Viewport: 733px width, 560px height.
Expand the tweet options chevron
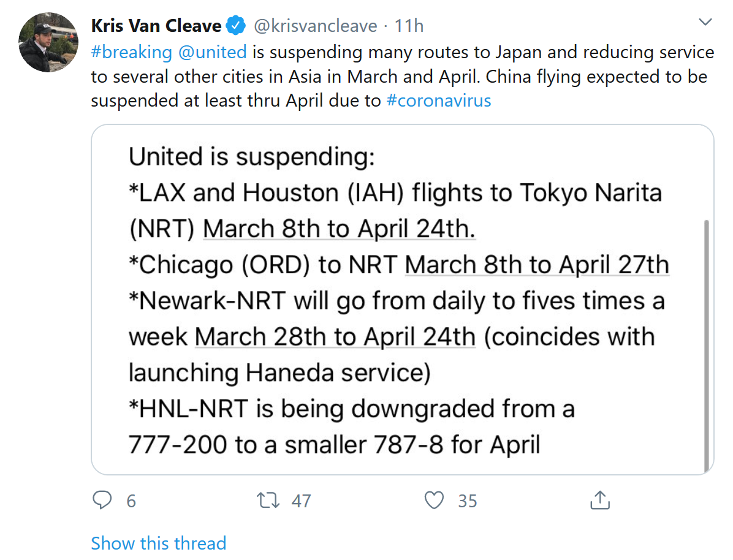click(705, 23)
